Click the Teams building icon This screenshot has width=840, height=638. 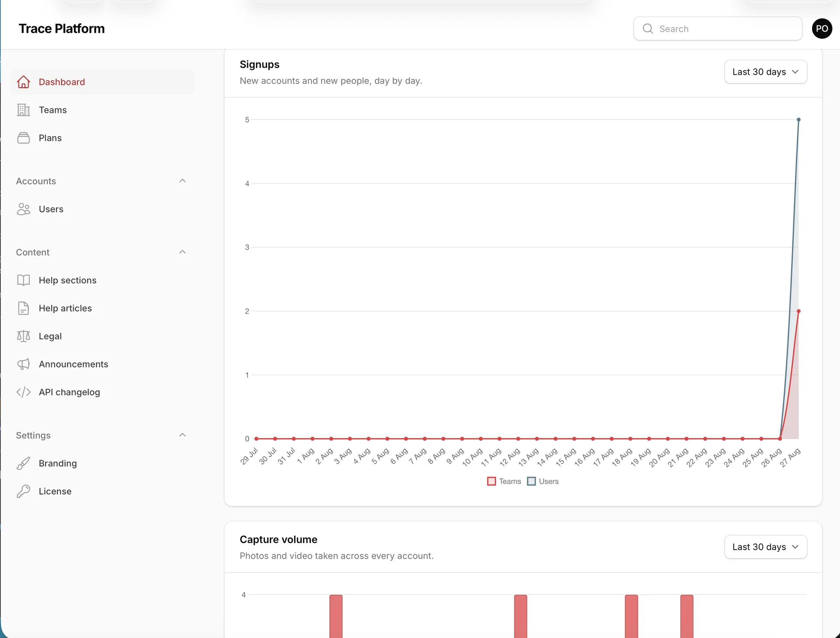[24, 110]
